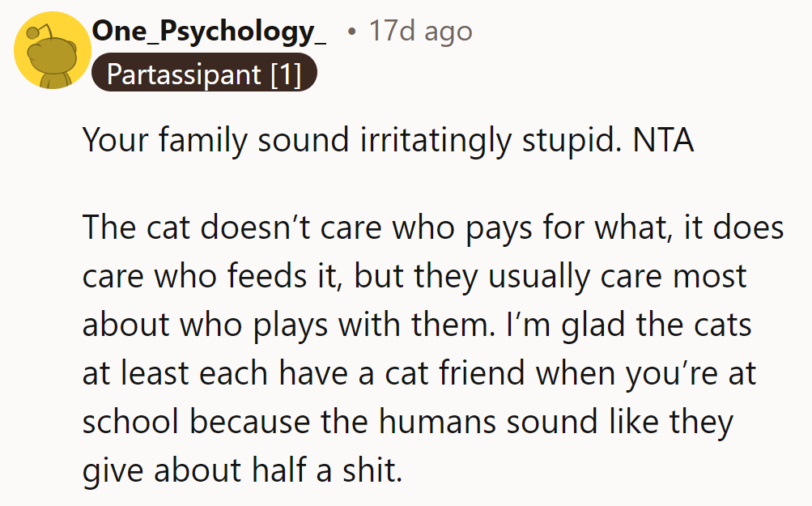The width and height of the screenshot is (812, 506).
Task: Open the Partassipant [1] flair badge
Action: [x=204, y=73]
